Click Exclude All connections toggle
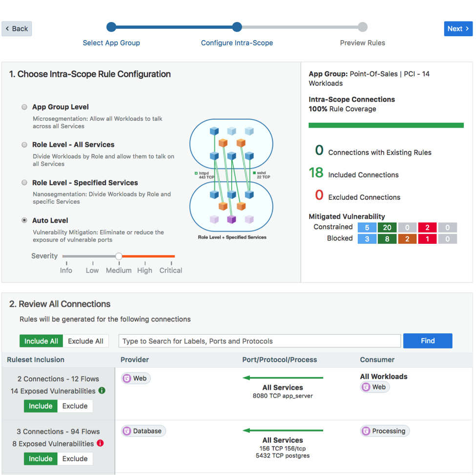 tap(85, 341)
